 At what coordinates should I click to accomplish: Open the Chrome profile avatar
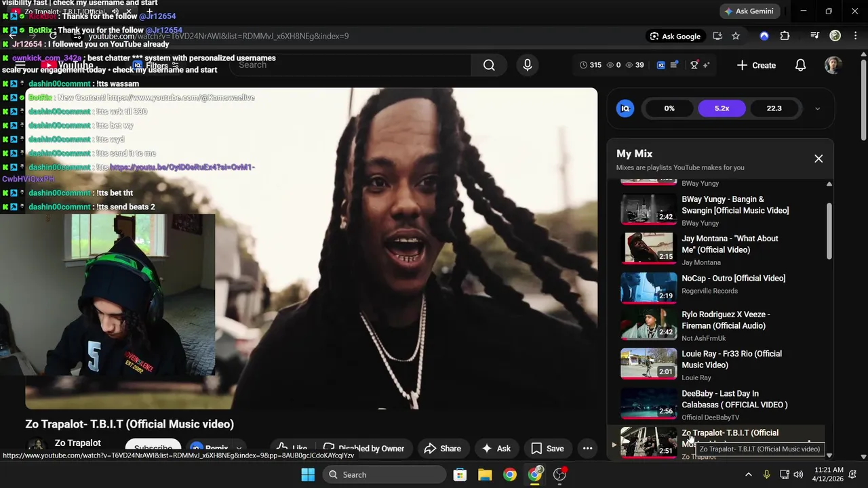(x=835, y=36)
